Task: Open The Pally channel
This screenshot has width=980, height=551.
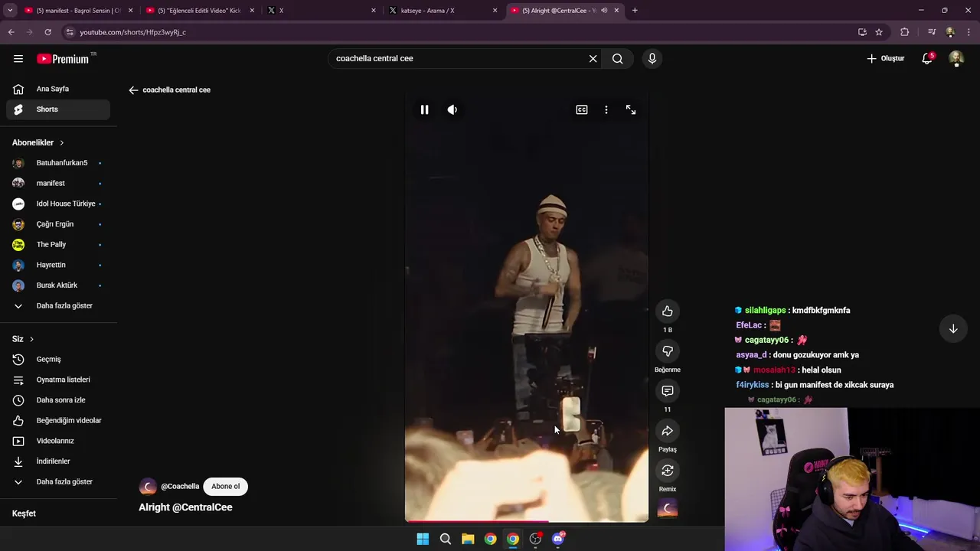Action: [58, 244]
